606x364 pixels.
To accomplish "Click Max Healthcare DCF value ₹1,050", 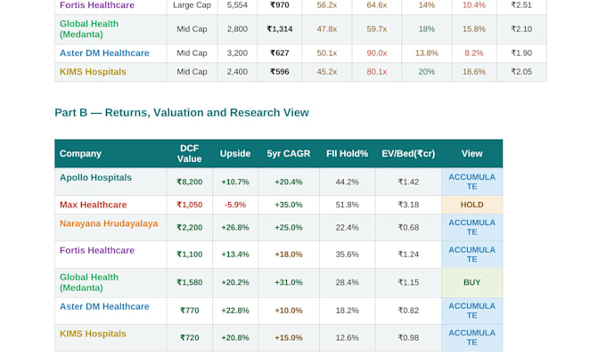I will point(189,205).
